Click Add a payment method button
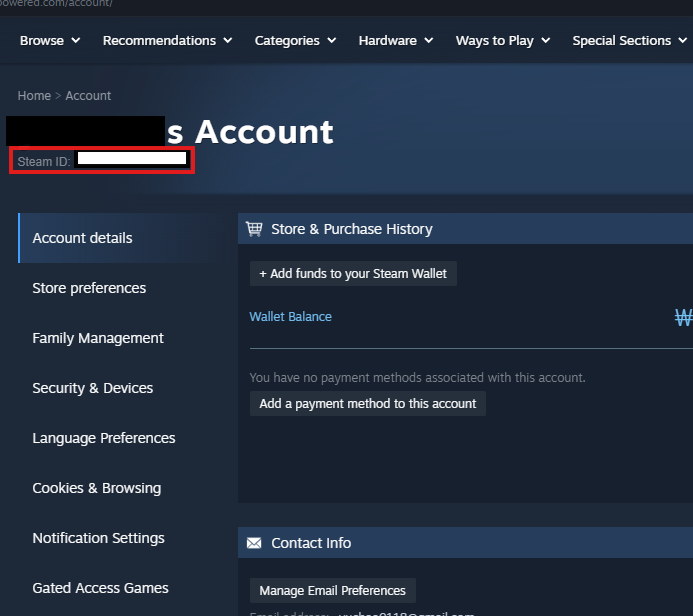This screenshot has width=693, height=616. click(368, 404)
